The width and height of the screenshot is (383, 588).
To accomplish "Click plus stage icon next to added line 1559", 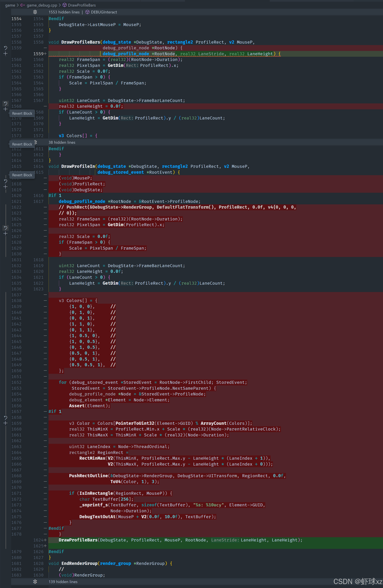I will point(5,54).
